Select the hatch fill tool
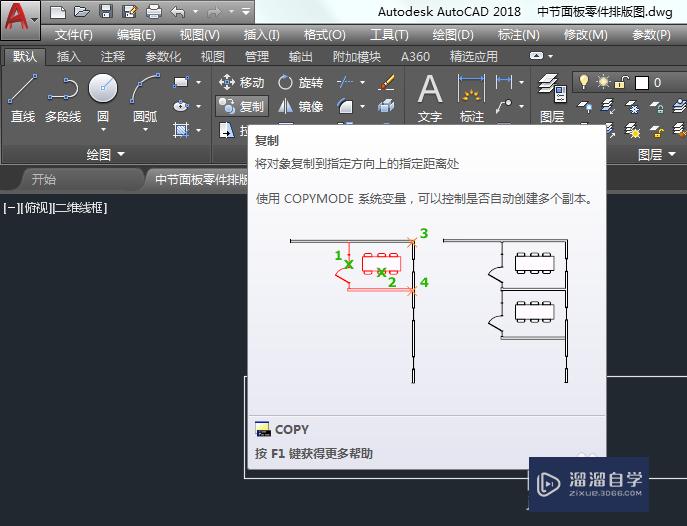Viewport: 687px width, 526px height. coord(181,130)
